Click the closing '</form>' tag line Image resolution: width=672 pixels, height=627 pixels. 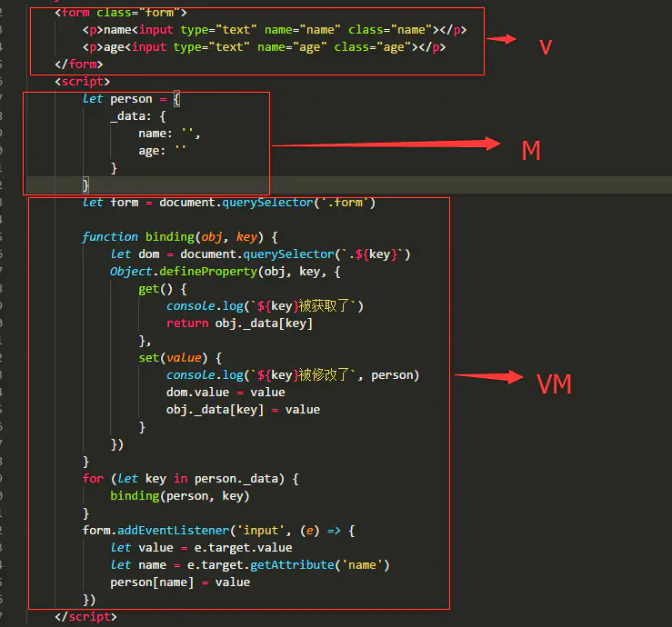tap(79, 65)
